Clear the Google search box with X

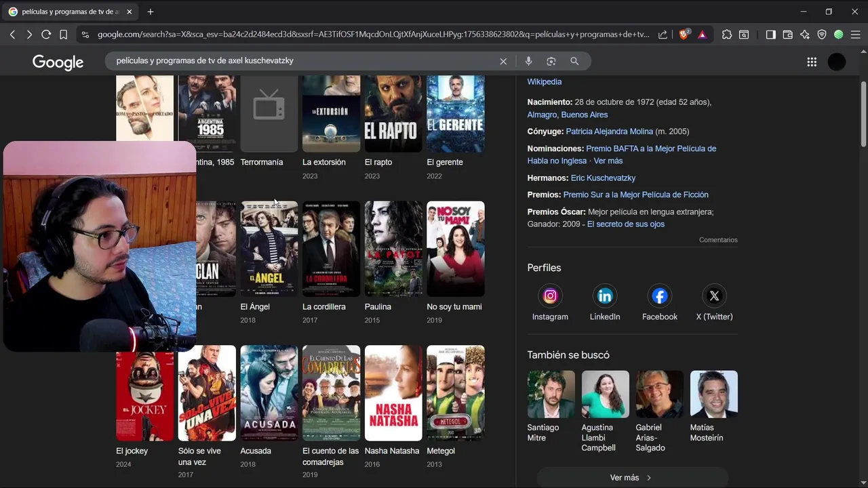coord(503,61)
